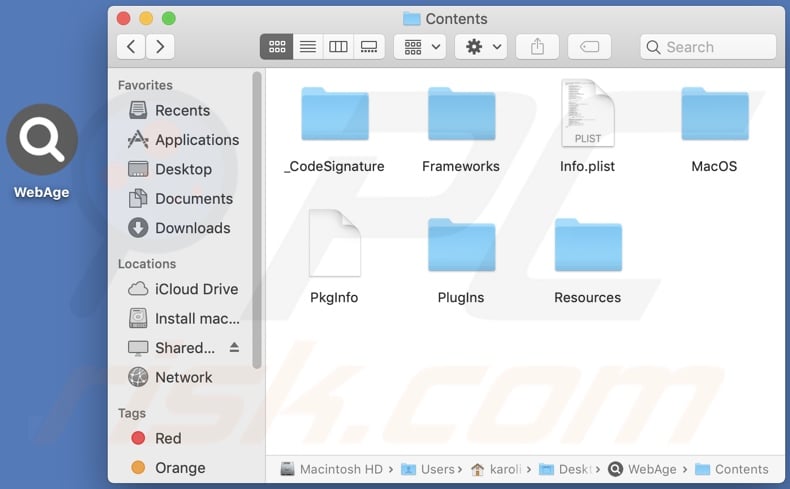Select the Red tag

156,438
